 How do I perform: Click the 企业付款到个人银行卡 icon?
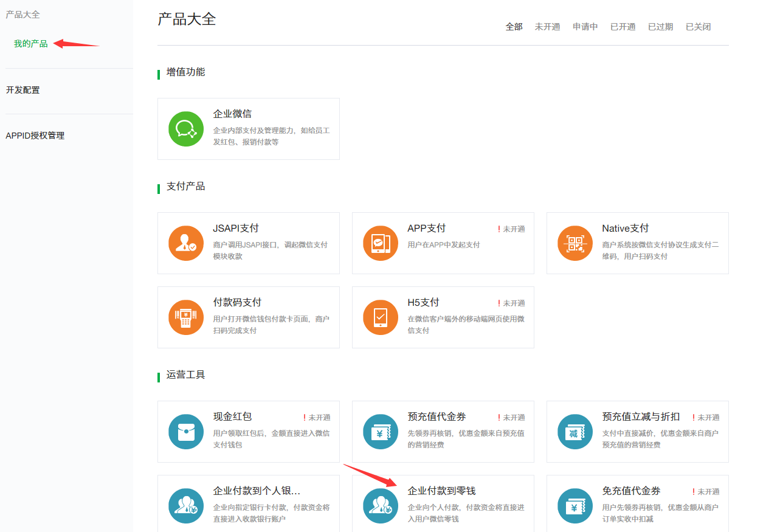186,506
